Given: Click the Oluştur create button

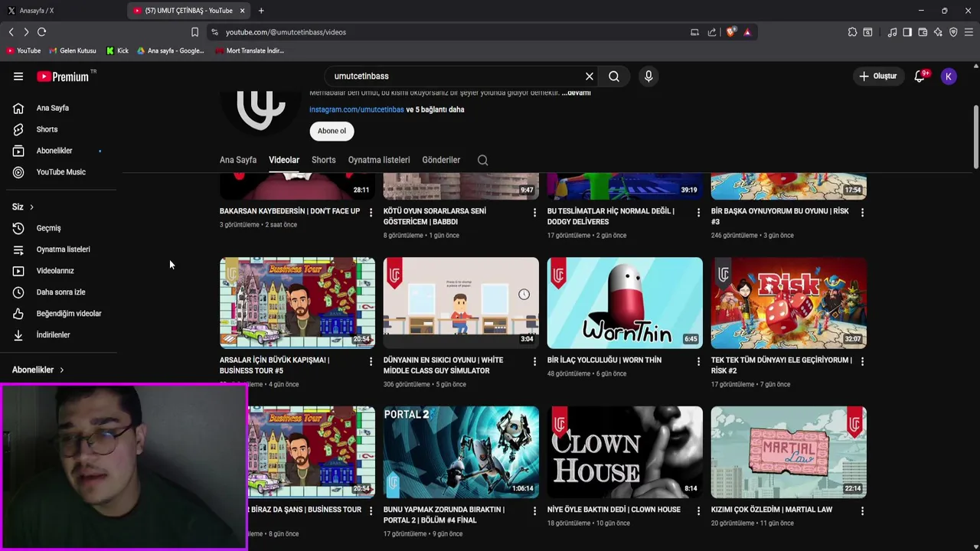Looking at the screenshot, I should [877, 77].
